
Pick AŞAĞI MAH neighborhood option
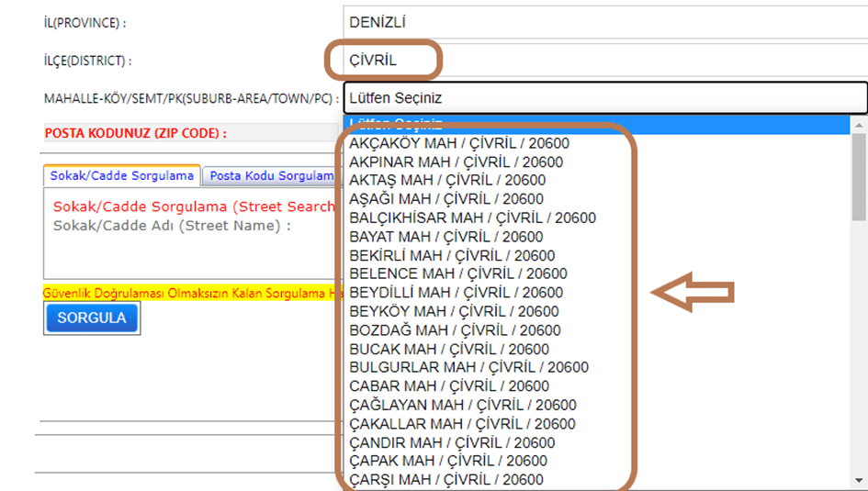[x=446, y=199]
